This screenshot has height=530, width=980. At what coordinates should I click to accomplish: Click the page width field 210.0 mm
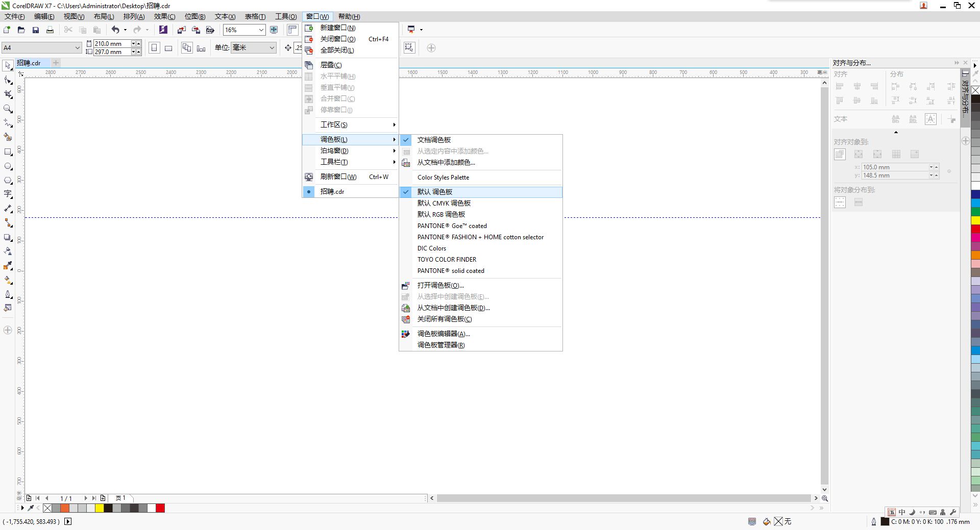coord(112,44)
